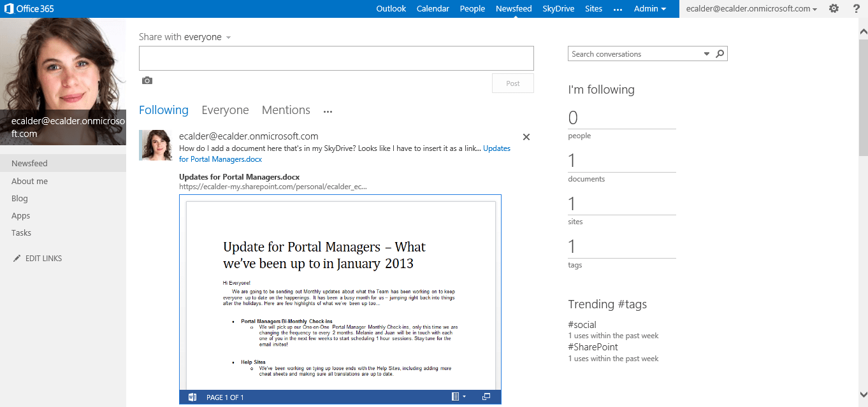Click the post author's small avatar
Image resolution: width=868 pixels, height=407 pixels.
tap(156, 145)
